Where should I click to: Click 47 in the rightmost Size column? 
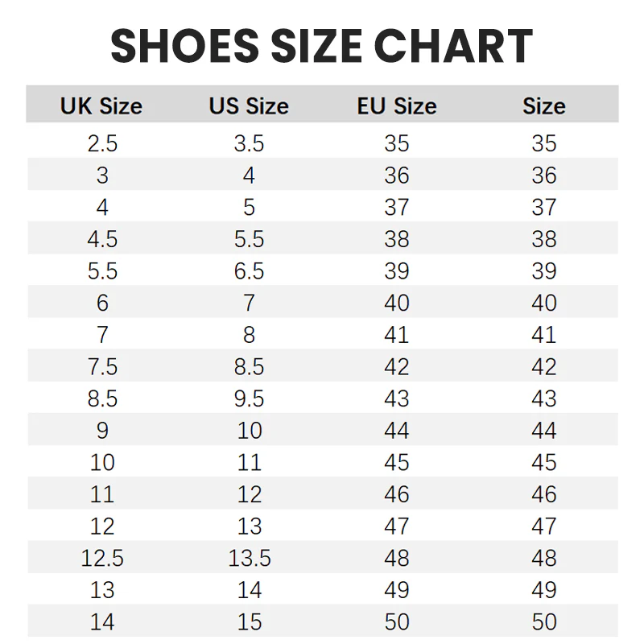tap(544, 526)
